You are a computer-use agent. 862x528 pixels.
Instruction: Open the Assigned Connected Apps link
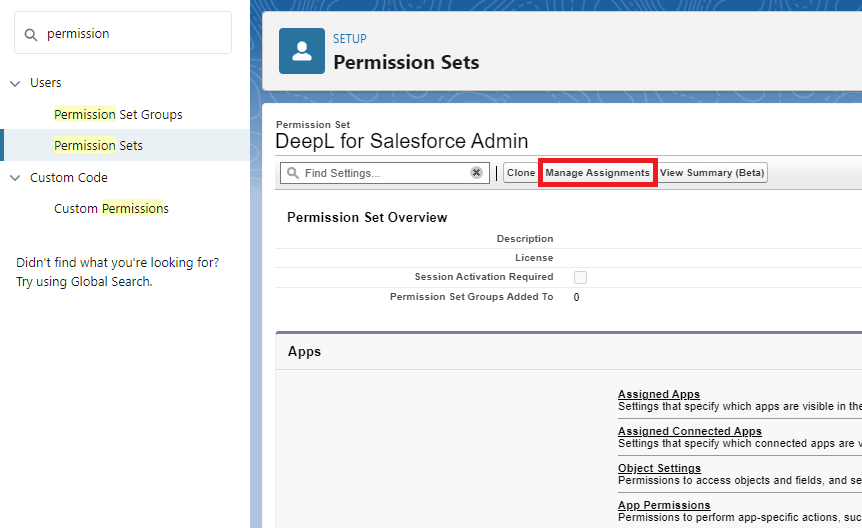[x=689, y=431]
